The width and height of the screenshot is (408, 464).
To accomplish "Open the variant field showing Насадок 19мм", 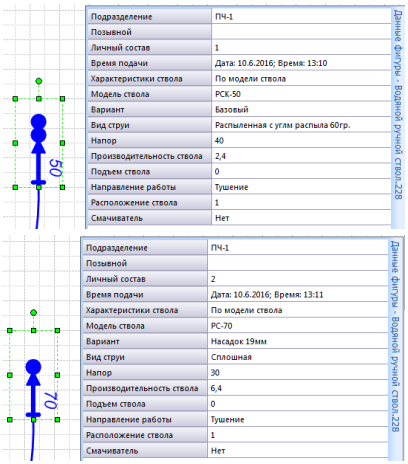I will [297, 341].
